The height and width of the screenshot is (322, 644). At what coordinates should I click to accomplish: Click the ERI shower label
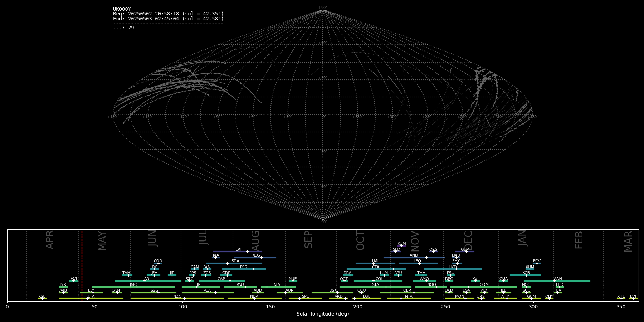(x=238, y=250)
